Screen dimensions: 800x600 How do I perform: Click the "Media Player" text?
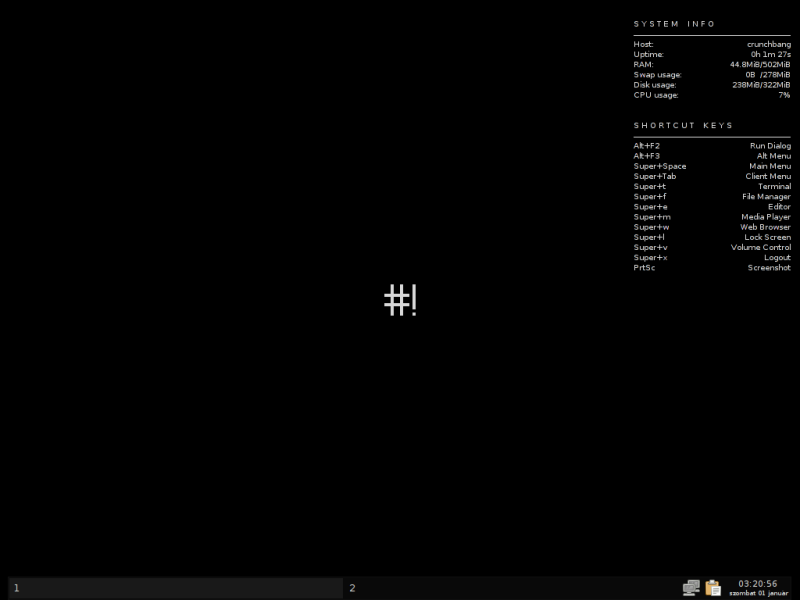pos(766,217)
